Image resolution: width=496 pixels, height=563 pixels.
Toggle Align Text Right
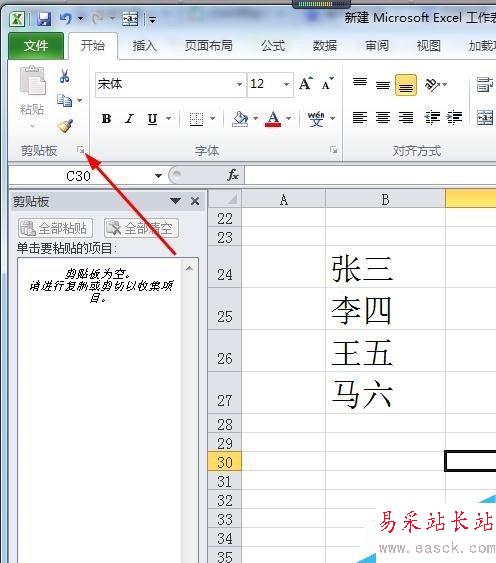406,117
